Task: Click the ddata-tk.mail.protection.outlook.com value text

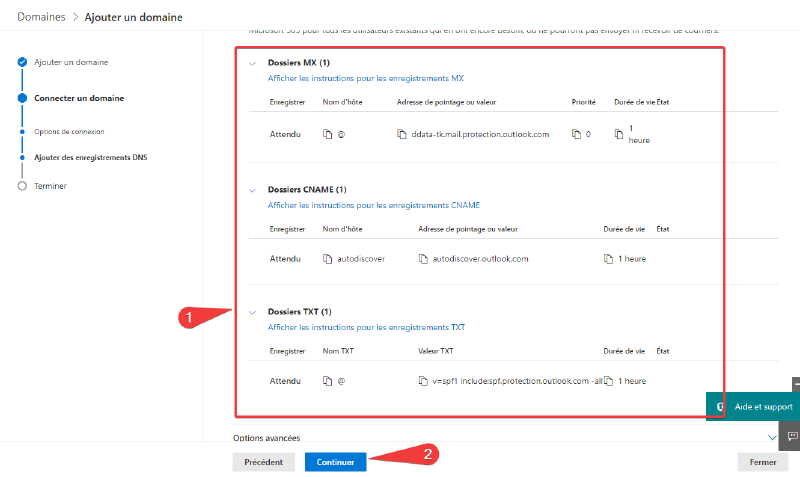Action: [x=480, y=134]
